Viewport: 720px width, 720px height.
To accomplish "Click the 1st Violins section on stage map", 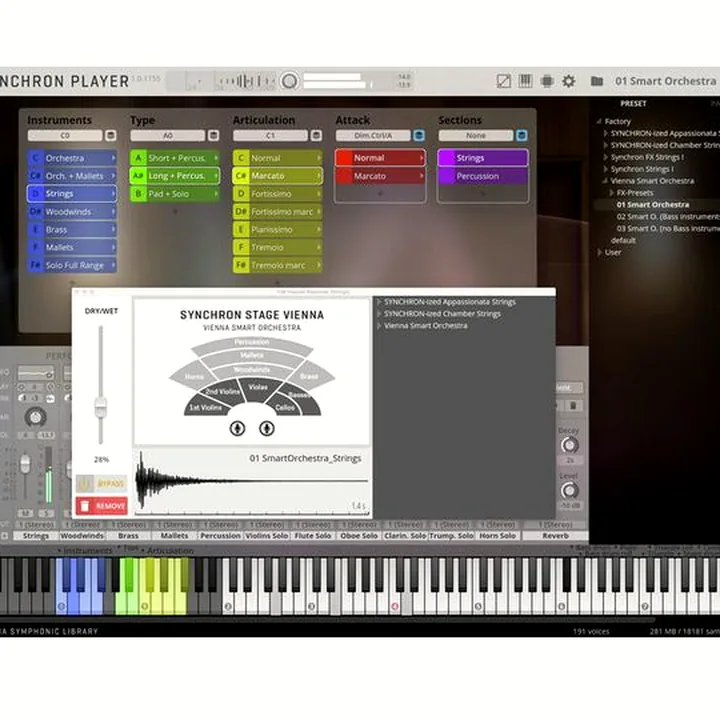I will tap(205, 407).
